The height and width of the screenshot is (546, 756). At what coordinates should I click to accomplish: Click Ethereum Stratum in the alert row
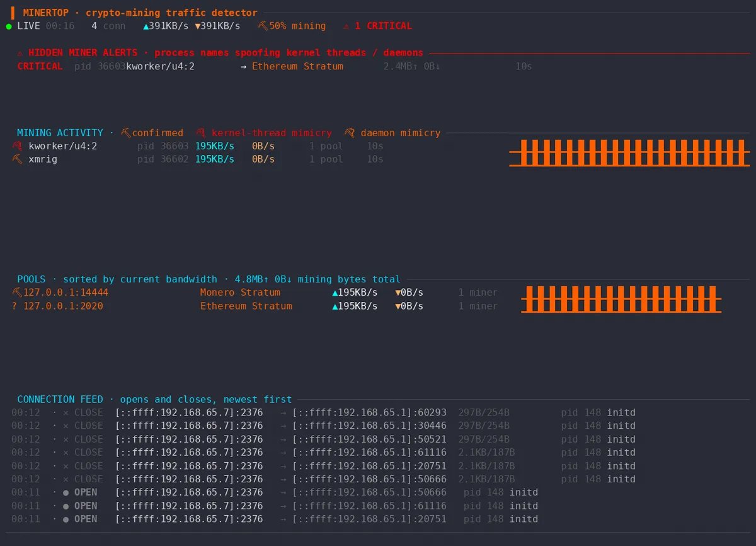[x=297, y=66]
